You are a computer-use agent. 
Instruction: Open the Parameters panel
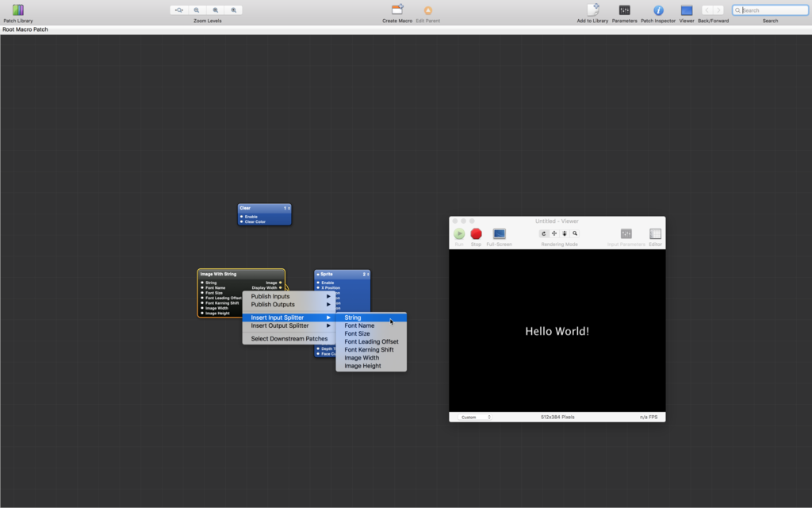[625, 10]
